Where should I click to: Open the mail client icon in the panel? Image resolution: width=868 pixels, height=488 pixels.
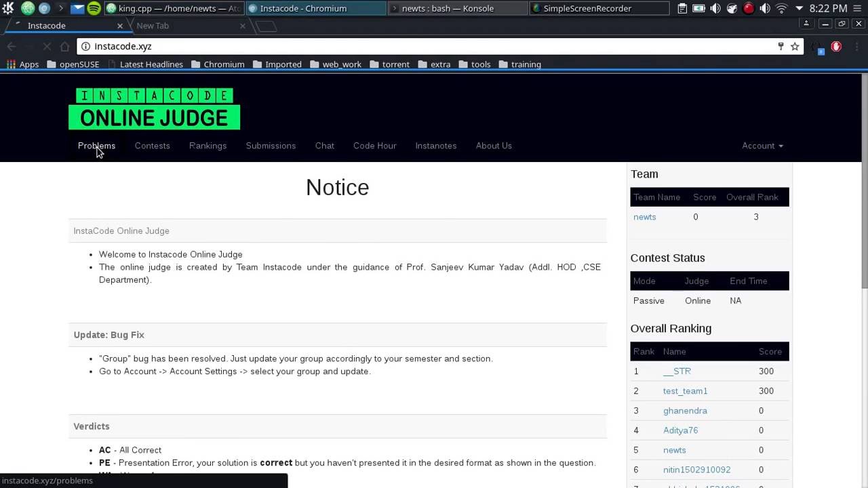pyautogui.click(x=77, y=8)
